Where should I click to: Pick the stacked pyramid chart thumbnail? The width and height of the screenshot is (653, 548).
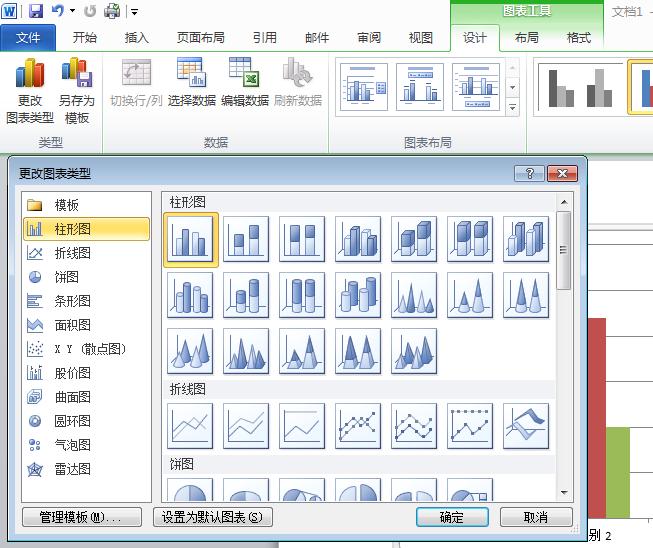pos(302,351)
